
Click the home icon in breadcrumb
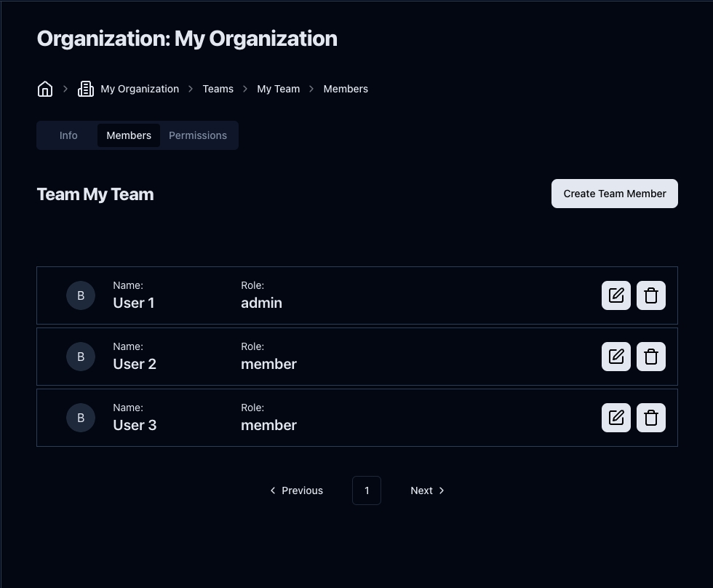tap(45, 89)
